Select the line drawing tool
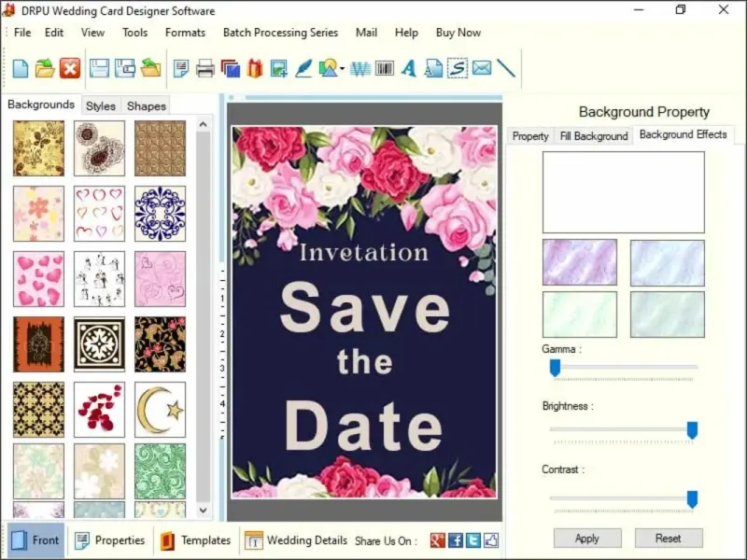Viewport: 747px width, 560px height. [x=506, y=68]
